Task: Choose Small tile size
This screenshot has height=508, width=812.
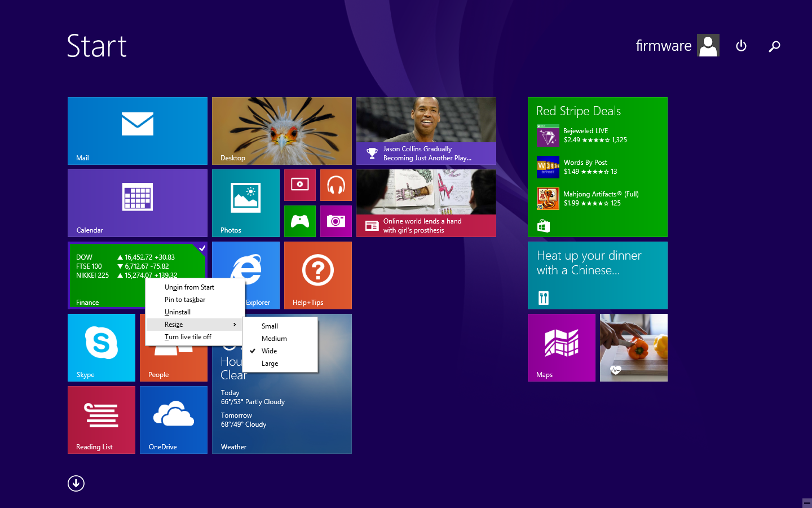Action: click(x=280, y=326)
